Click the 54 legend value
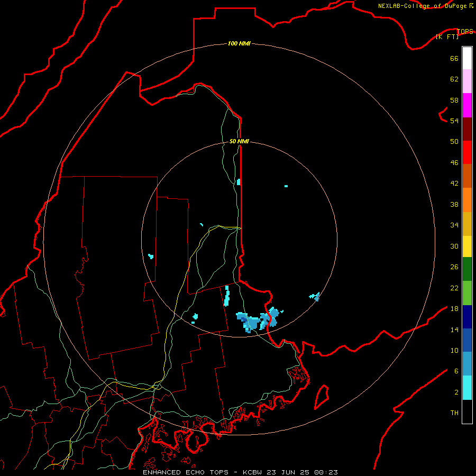 [454, 121]
